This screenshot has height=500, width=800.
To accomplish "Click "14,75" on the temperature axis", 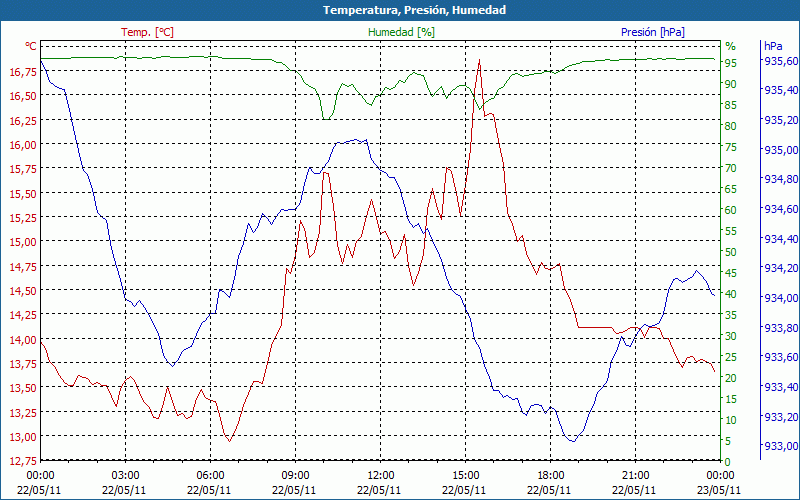I will 23,266.
